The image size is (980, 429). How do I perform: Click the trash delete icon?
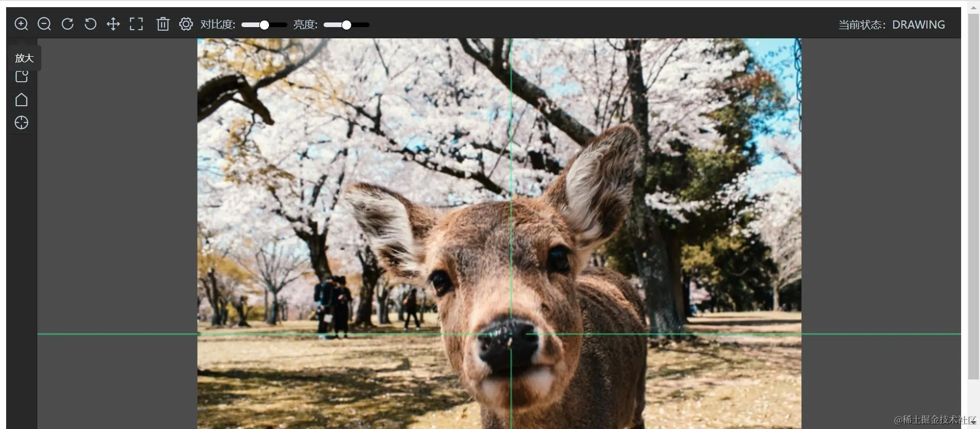pos(163,24)
